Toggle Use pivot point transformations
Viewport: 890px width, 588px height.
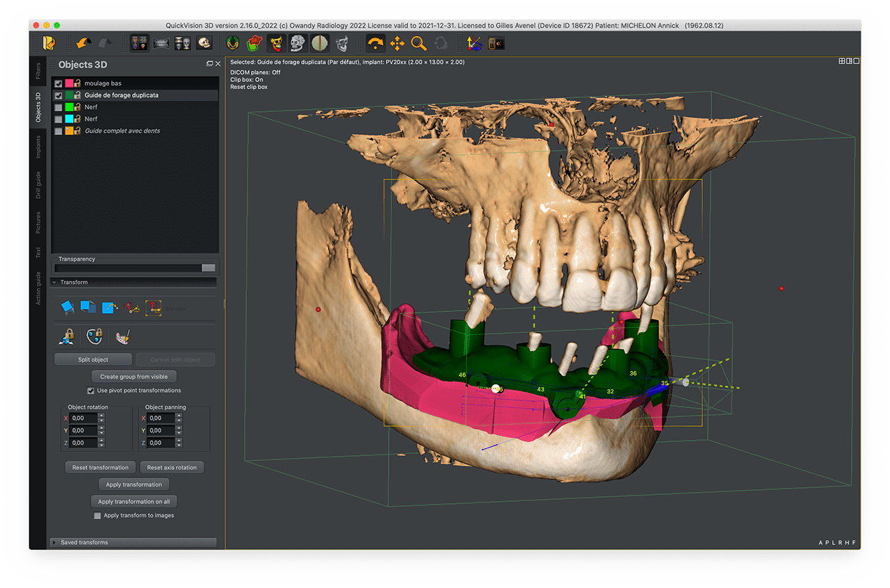coord(90,391)
